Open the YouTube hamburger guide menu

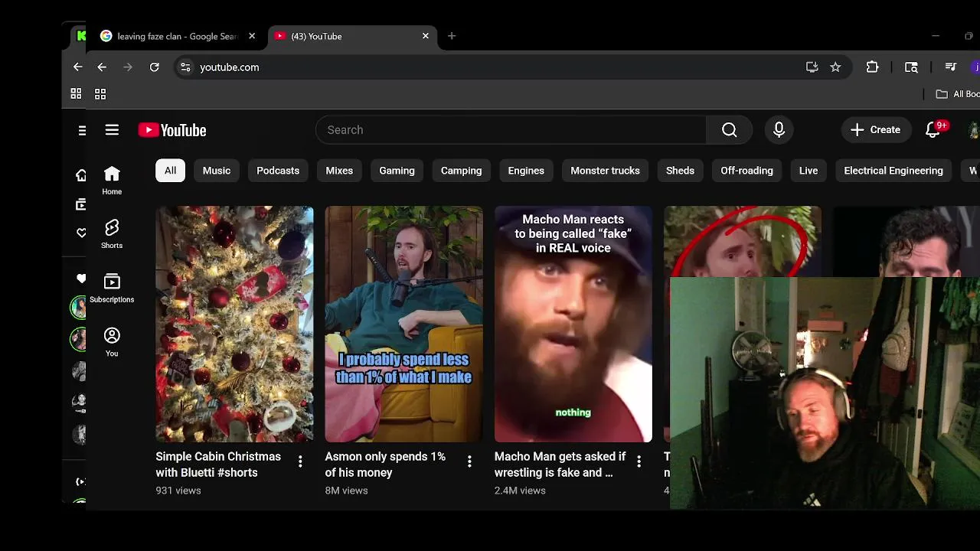[x=112, y=130]
